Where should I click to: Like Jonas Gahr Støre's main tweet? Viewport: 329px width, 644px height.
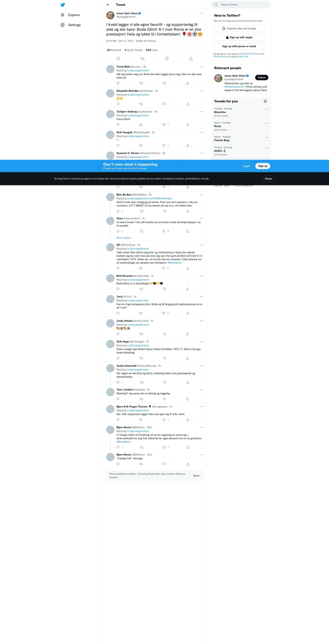point(167,59)
